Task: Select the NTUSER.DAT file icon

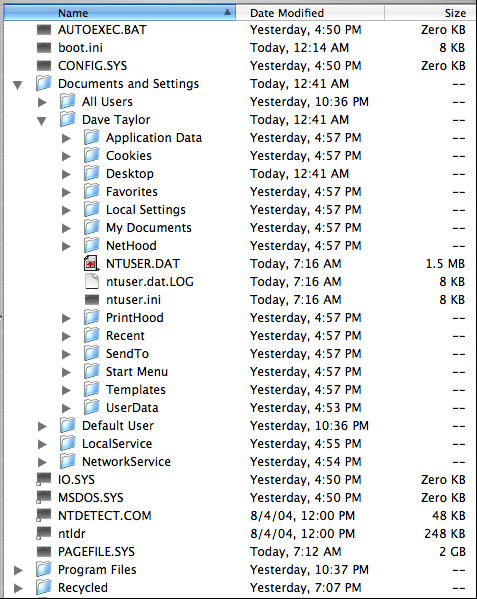Action: (x=91, y=264)
